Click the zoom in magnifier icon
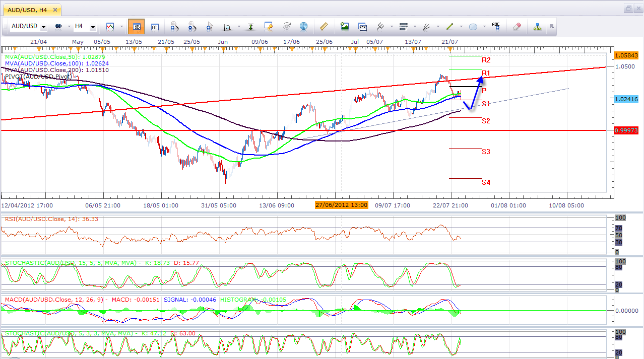 pyautogui.click(x=174, y=26)
